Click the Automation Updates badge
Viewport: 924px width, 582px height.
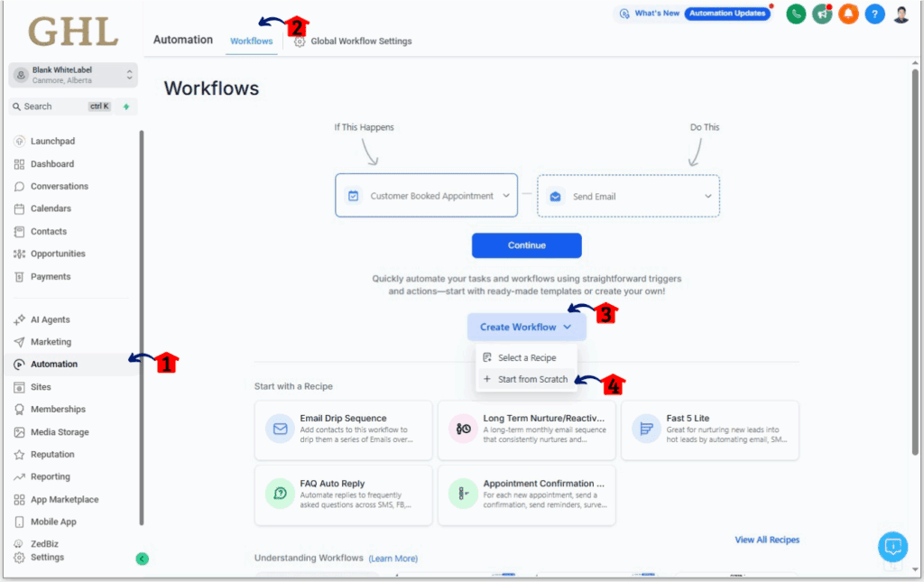(x=727, y=13)
